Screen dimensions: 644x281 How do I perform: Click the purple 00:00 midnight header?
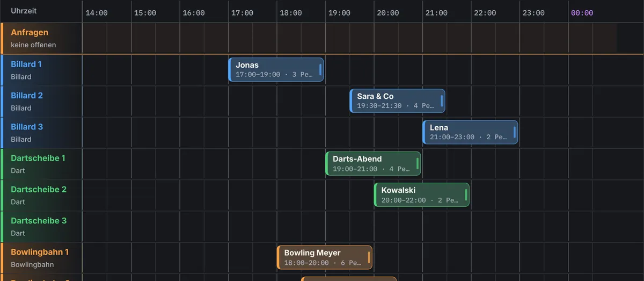pyautogui.click(x=582, y=13)
